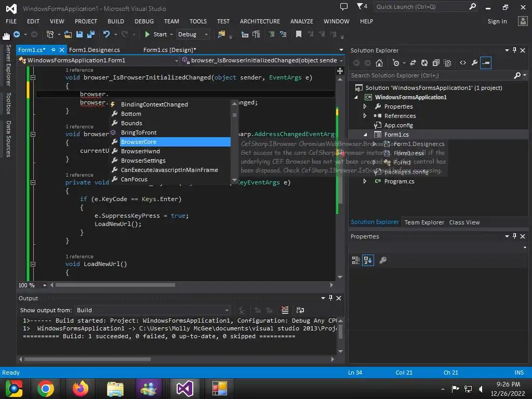Click the Find in Files toolbar icon
This screenshot has height=399, width=532.
[x=221, y=34]
